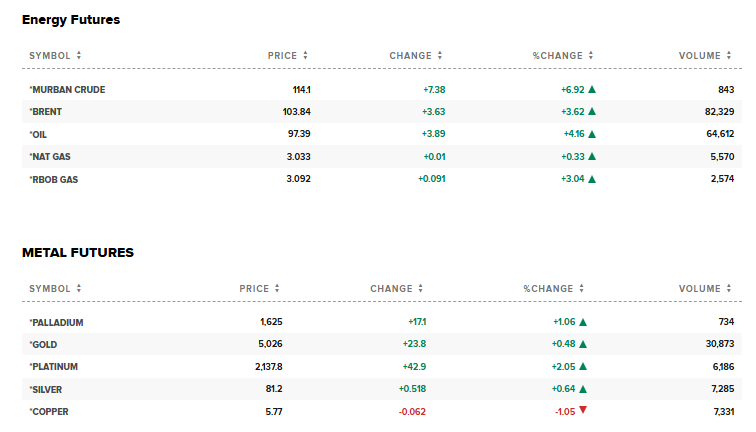This screenshot has width=756, height=432.
Task: Select Platinum price 2,137.8
Action: [269, 367]
